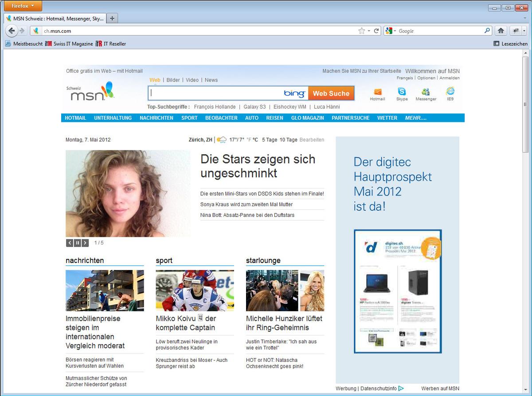Open the Meistbesucht bookmarks icon
Screen dimensions: 532x396
point(8,43)
